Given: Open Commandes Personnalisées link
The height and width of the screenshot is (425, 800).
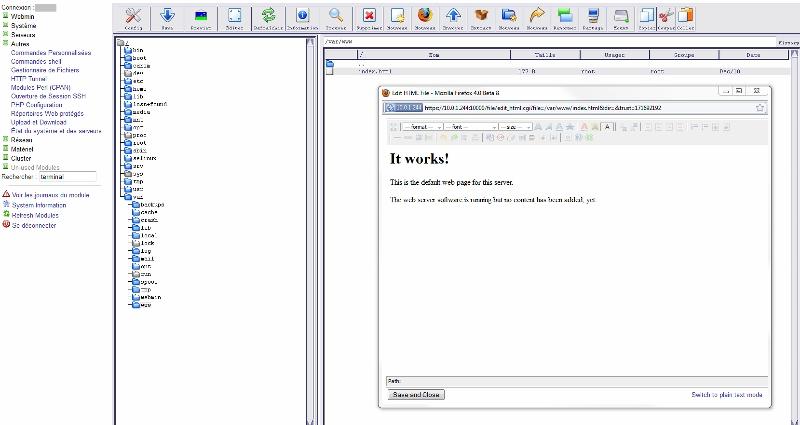Looking at the screenshot, I should point(51,53).
